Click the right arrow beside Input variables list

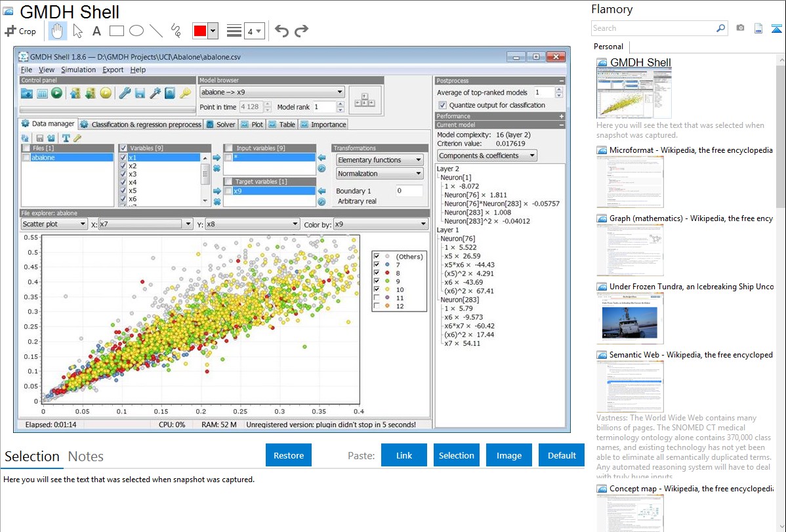coord(217,157)
